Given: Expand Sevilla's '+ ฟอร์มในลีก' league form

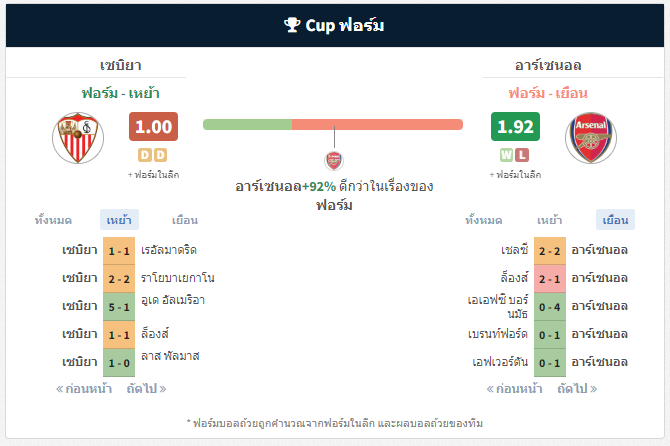Looking at the screenshot, I should pyautogui.click(x=153, y=175).
